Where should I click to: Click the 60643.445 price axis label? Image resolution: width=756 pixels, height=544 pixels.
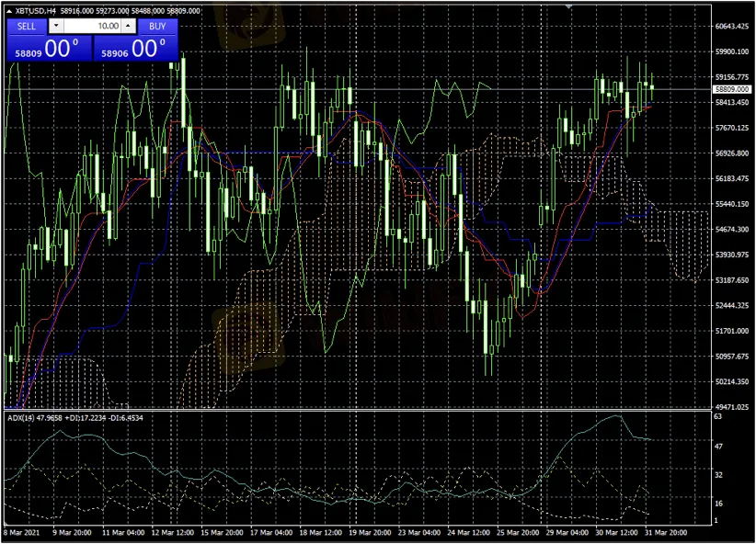pos(733,27)
